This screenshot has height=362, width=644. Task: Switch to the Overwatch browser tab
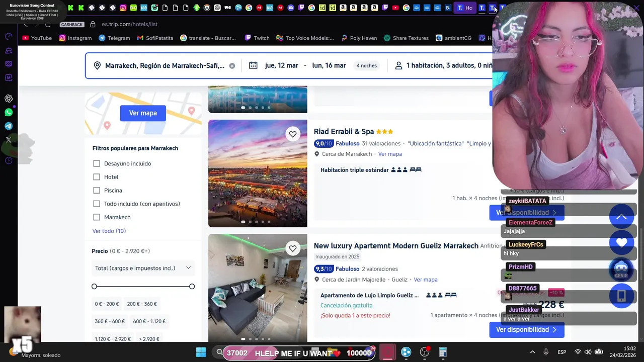(x=207, y=8)
